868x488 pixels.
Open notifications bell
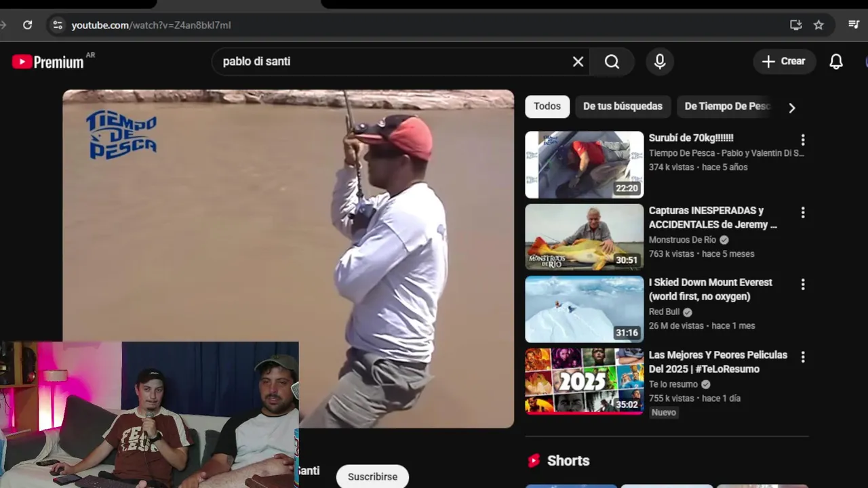[x=836, y=62]
